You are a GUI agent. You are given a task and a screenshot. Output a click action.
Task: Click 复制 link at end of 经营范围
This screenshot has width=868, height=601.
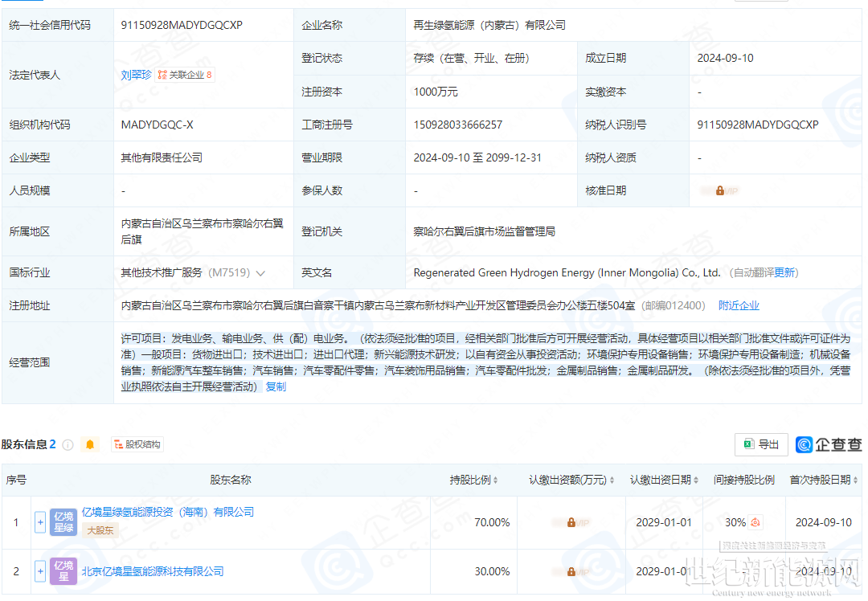(x=276, y=386)
